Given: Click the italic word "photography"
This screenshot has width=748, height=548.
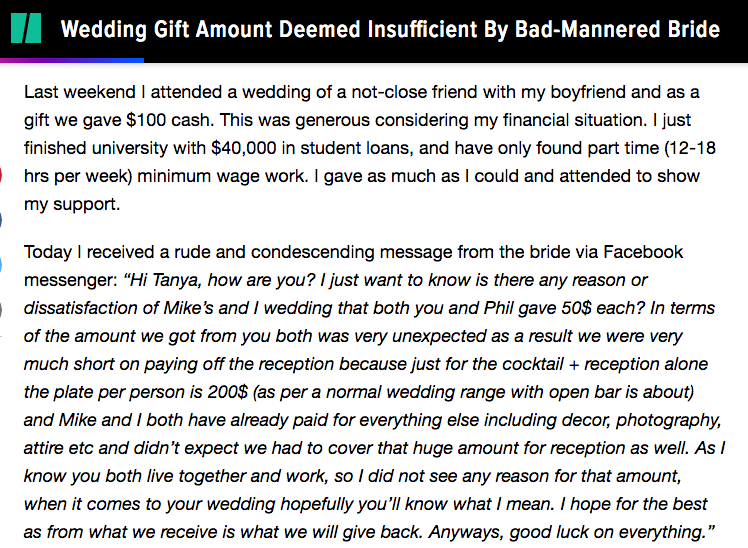Looking at the screenshot, I should pos(668,420).
